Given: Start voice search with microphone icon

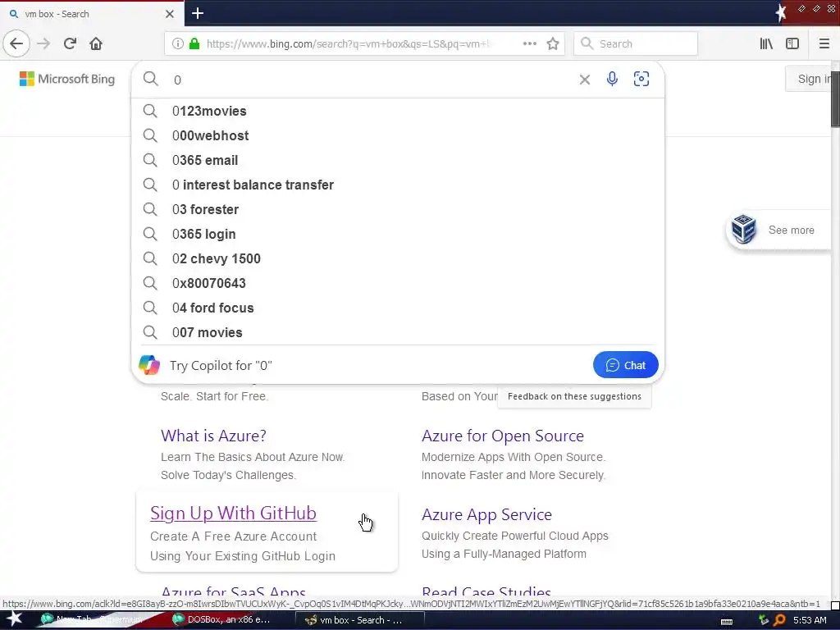Looking at the screenshot, I should [x=612, y=80].
